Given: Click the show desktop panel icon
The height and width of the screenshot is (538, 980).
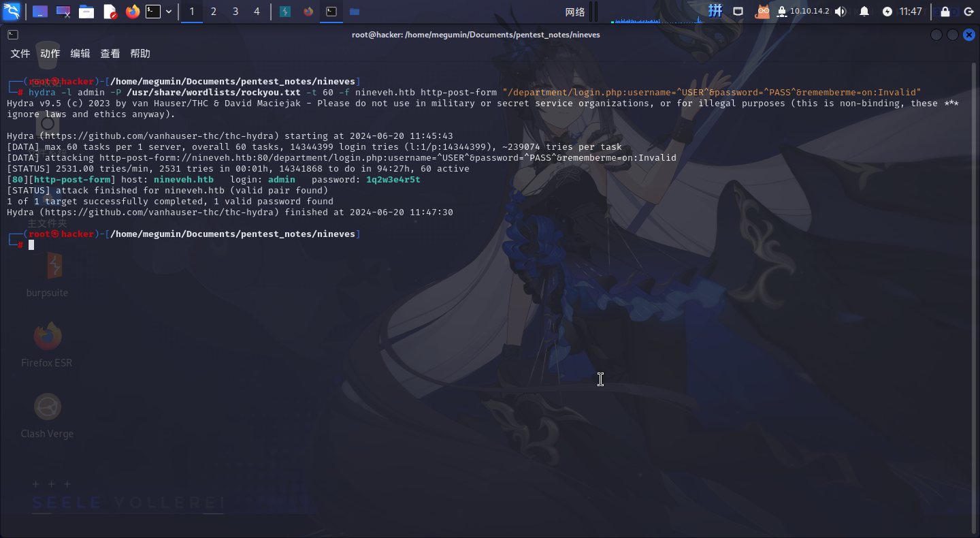Looking at the screenshot, I should point(40,12).
